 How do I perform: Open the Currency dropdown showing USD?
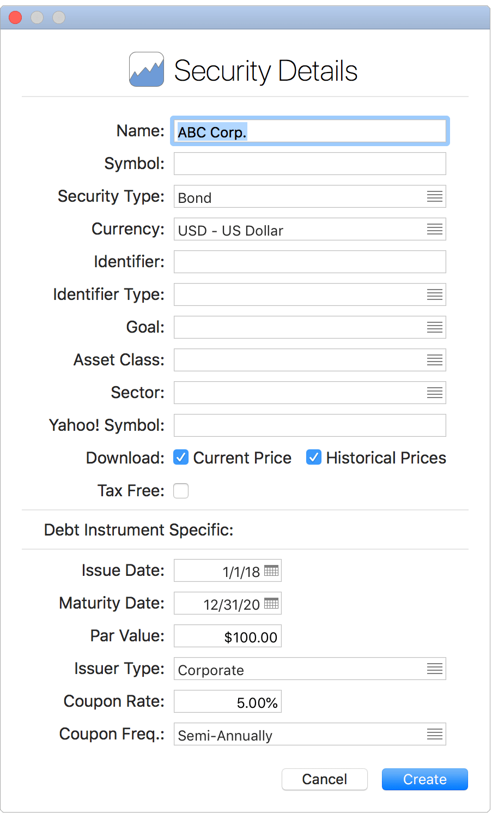tap(434, 229)
